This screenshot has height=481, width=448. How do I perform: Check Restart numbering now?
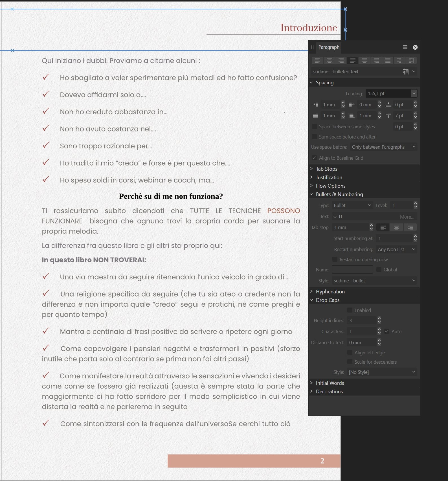[x=335, y=259]
